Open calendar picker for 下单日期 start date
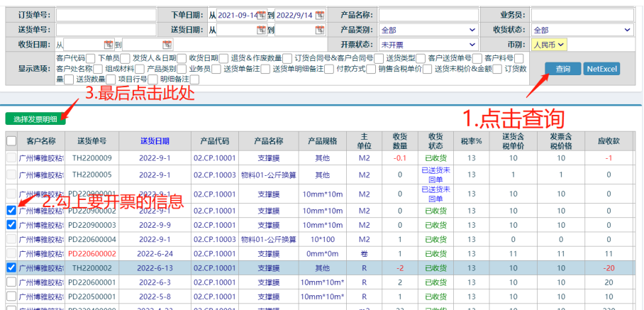 pos(261,15)
